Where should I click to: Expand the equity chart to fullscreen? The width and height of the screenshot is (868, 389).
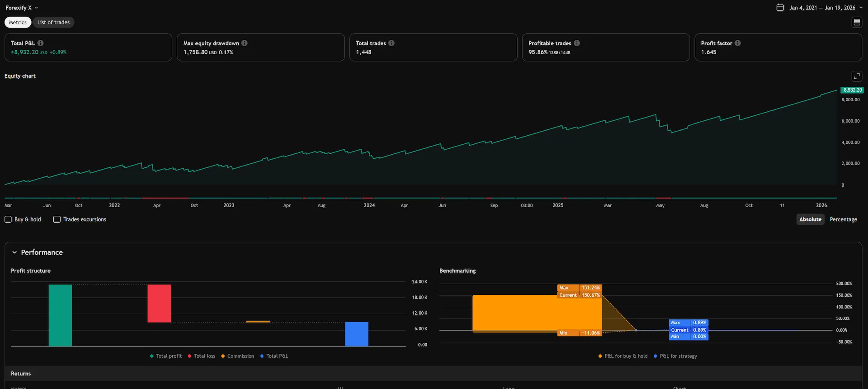(x=857, y=76)
